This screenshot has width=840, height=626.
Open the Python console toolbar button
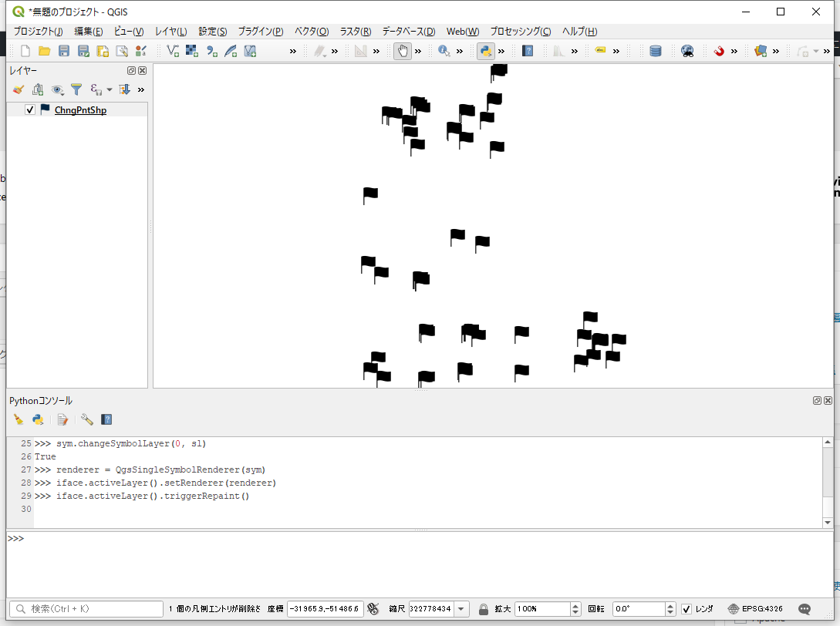coord(485,51)
